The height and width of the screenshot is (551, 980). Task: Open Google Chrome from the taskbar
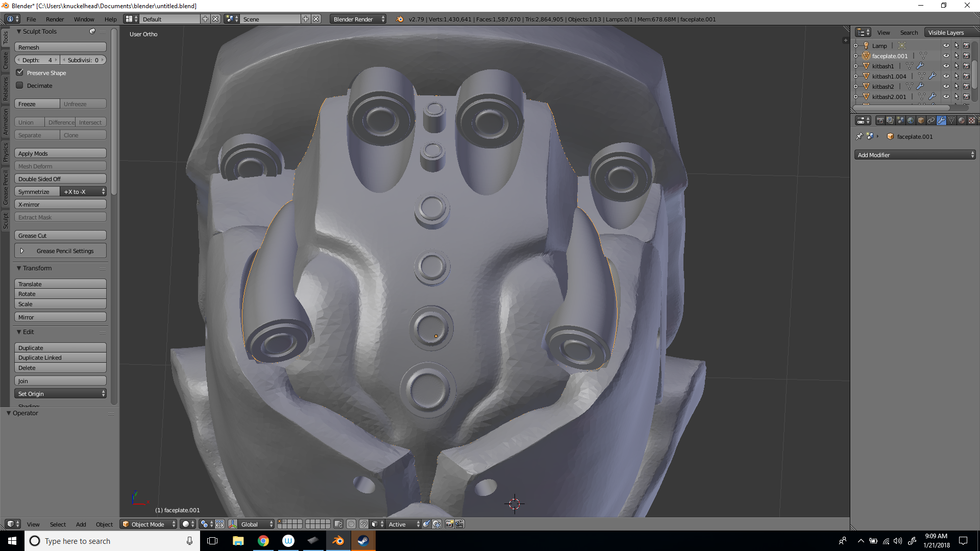point(263,541)
